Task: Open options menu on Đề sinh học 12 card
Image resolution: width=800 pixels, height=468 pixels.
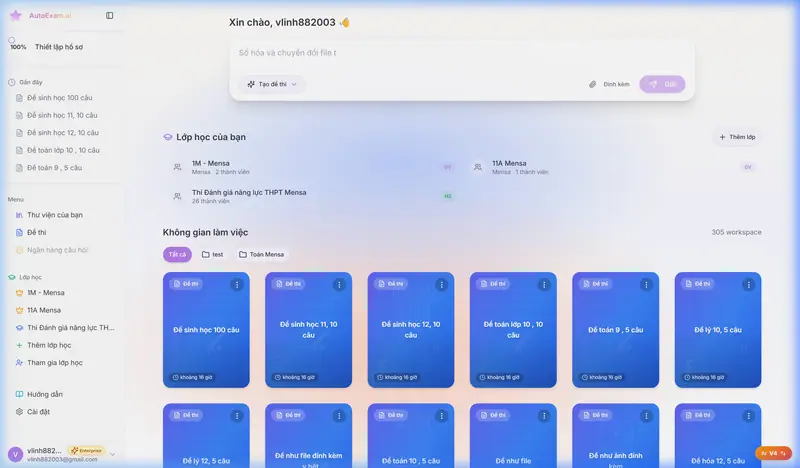Action: coord(442,285)
